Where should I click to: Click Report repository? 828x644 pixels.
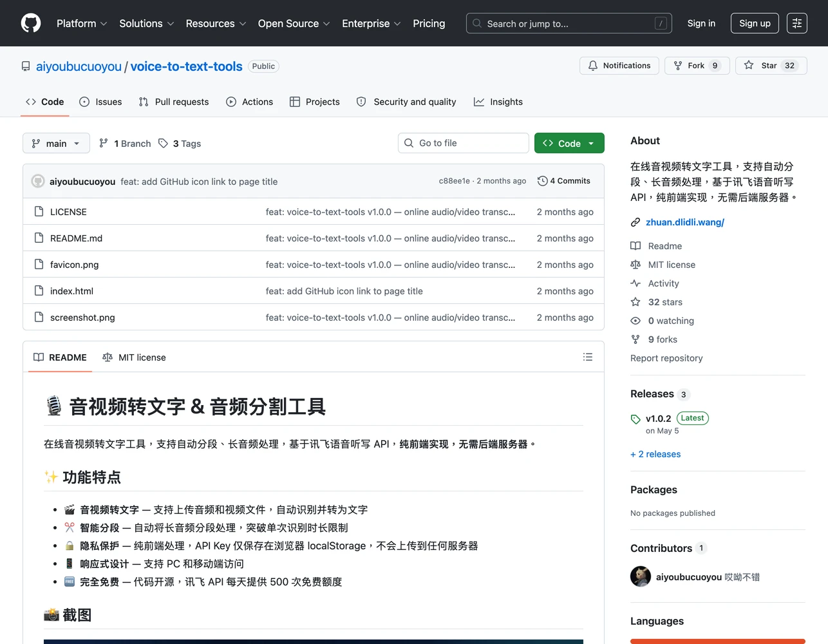pos(666,358)
